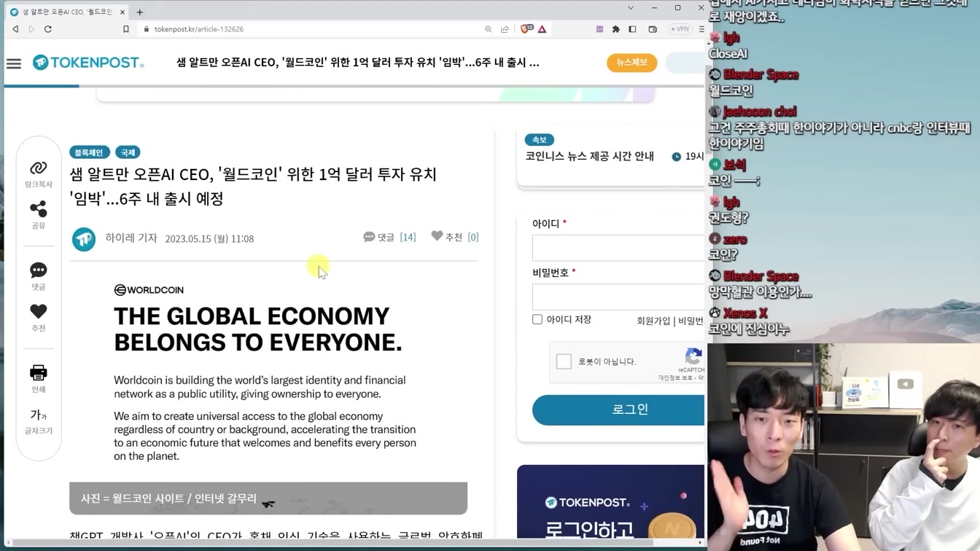Click the 속보 breaking news badge
This screenshot has width=980, height=551.
(540, 139)
